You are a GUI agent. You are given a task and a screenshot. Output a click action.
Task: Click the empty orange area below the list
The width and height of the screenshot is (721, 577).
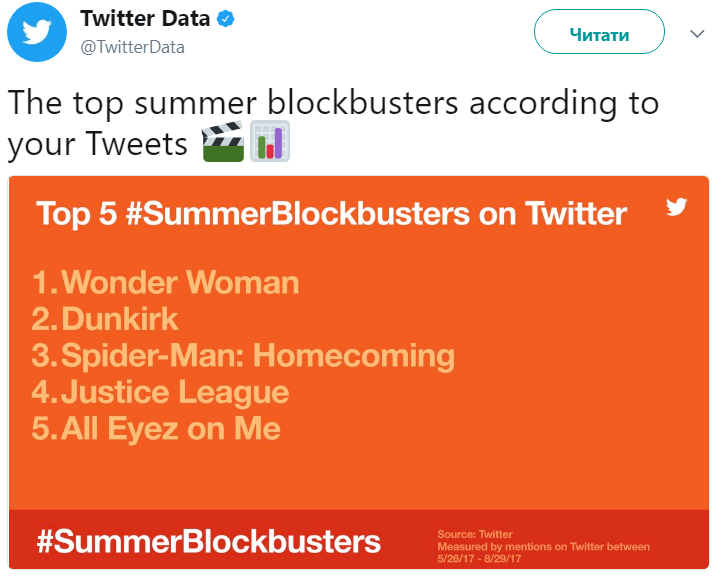360,475
